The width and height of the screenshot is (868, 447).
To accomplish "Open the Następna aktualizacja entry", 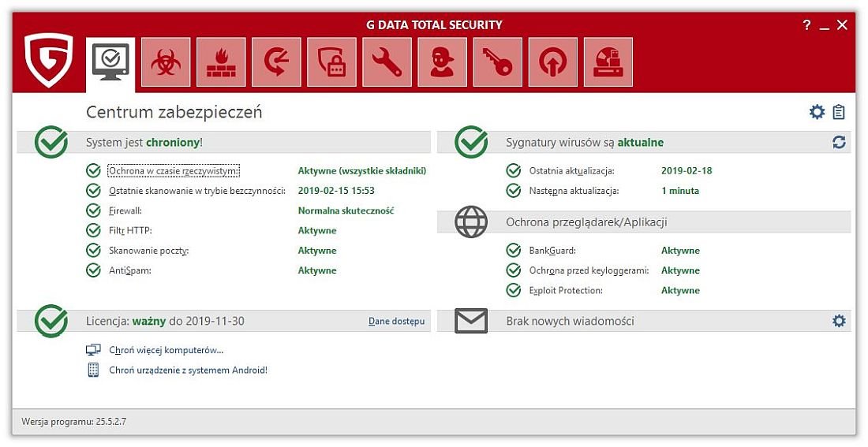I will point(574,191).
